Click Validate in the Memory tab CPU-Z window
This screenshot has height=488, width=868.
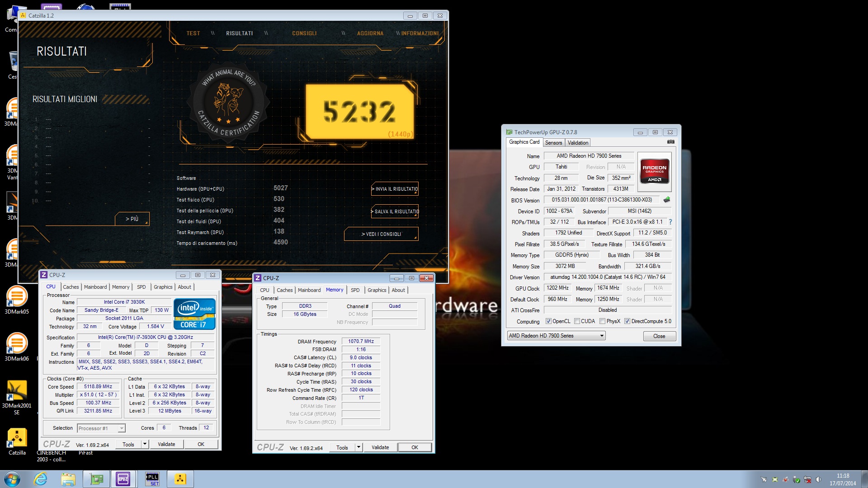[x=380, y=447]
